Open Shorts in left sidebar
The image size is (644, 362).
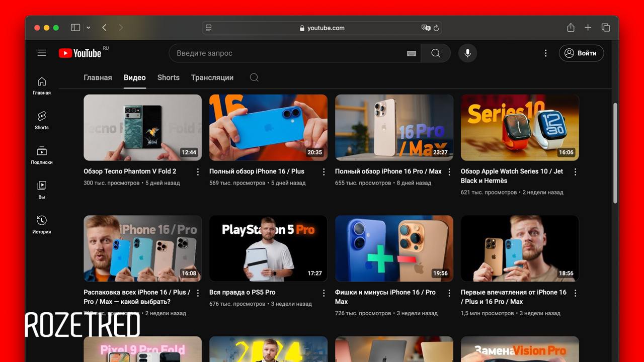(42, 121)
